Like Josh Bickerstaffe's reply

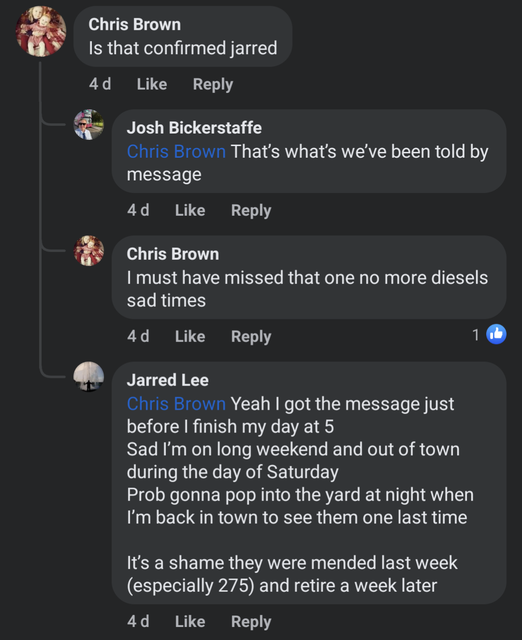point(190,210)
